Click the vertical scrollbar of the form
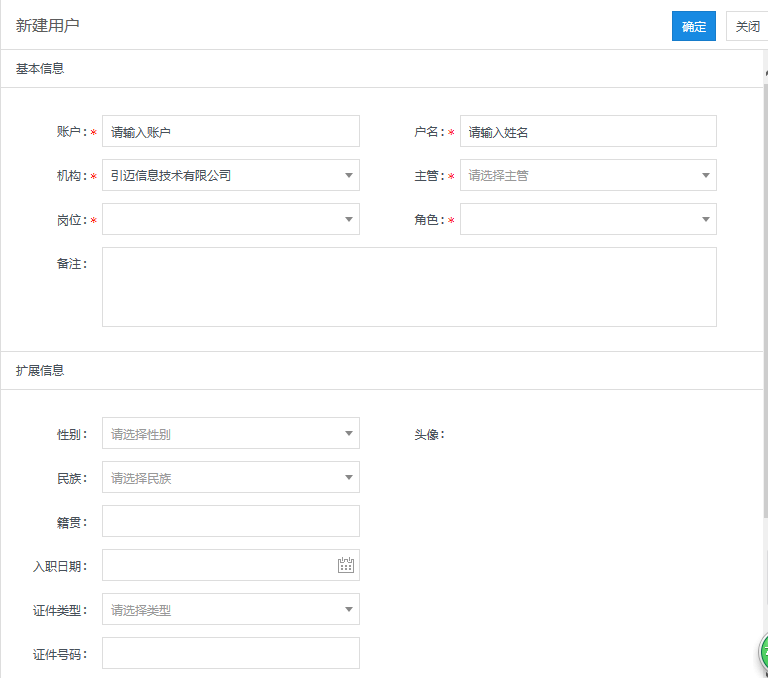 click(x=766, y=300)
